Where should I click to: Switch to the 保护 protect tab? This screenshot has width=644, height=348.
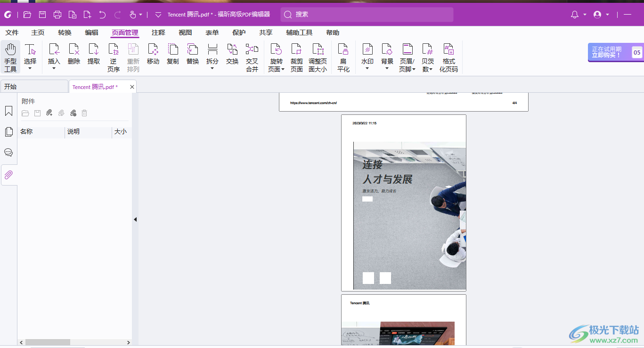(239, 32)
